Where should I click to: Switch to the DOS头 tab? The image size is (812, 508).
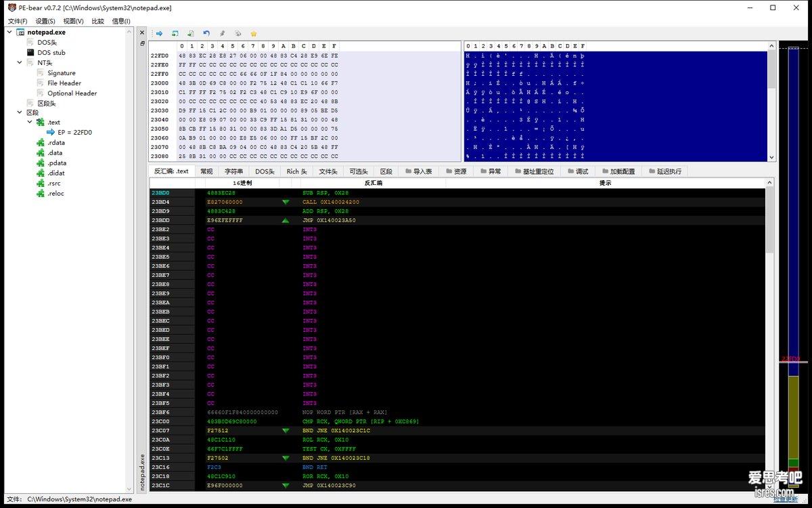(x=265, y=171)
